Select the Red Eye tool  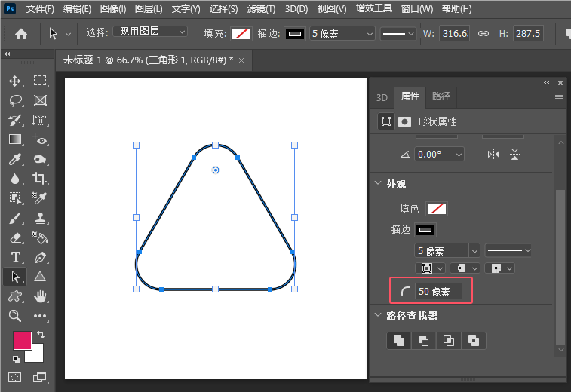pyautogui.click(x=40, y=139)
